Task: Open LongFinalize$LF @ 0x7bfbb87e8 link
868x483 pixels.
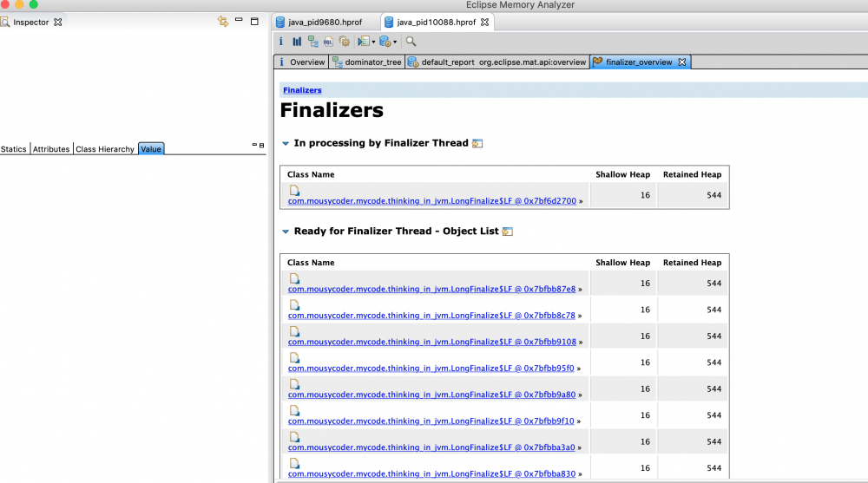Action: click(431, 289)
